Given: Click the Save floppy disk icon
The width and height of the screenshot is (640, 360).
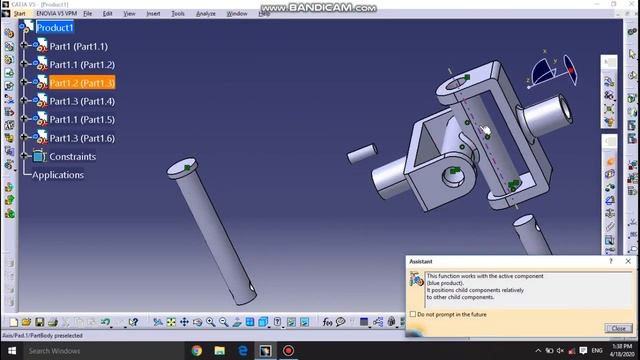Looking at the screenshot, I should pos(40,322).
